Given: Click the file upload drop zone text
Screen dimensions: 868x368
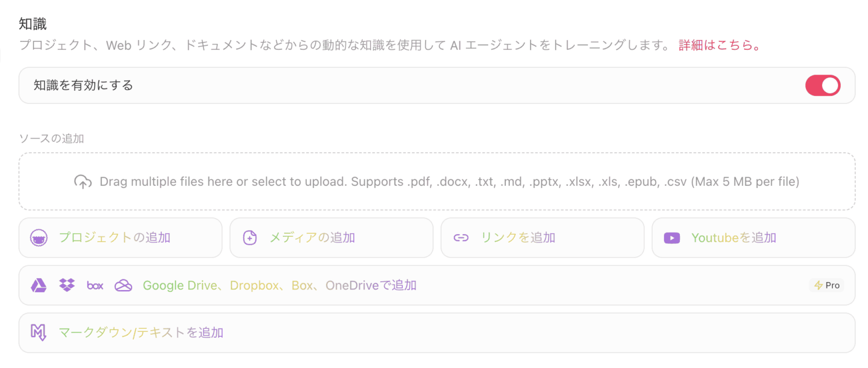Looking at the screenshot, I should click(449, 182).
